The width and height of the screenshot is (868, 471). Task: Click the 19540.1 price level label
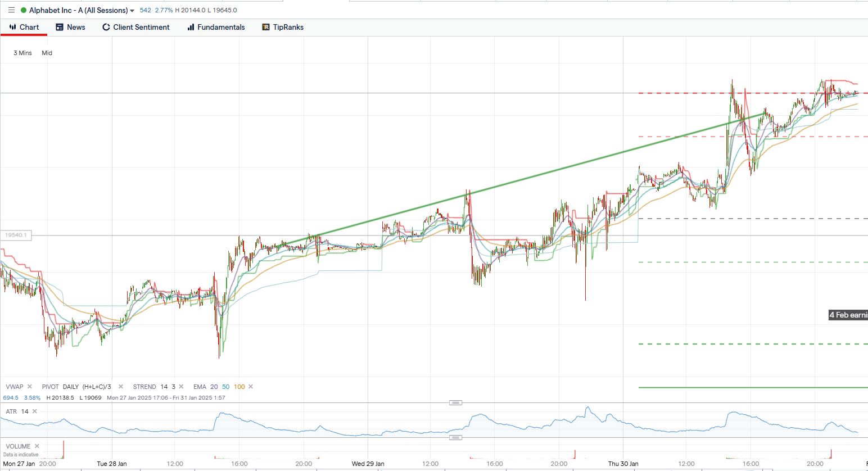(x=16, y=235)
